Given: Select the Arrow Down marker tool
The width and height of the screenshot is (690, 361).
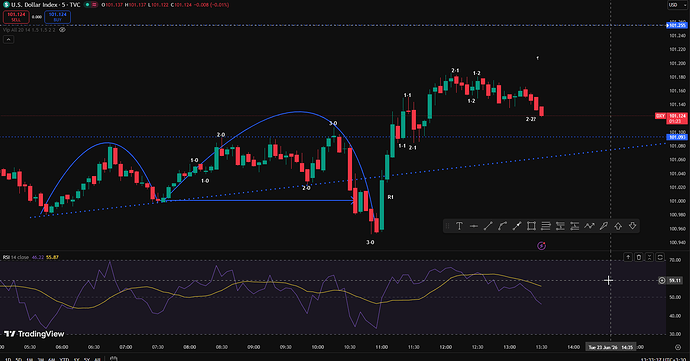Looking at the screenshot, I should point(632,226).
